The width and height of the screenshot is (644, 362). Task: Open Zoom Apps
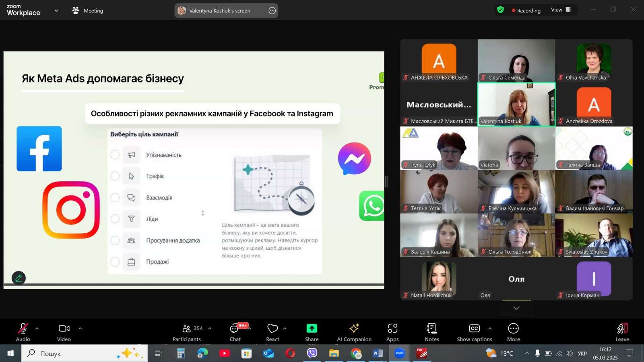click(392, 332)
